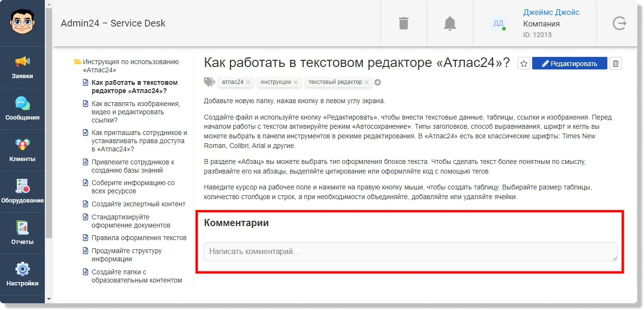Remove the атлас24 tag

(x=248, y=82)
